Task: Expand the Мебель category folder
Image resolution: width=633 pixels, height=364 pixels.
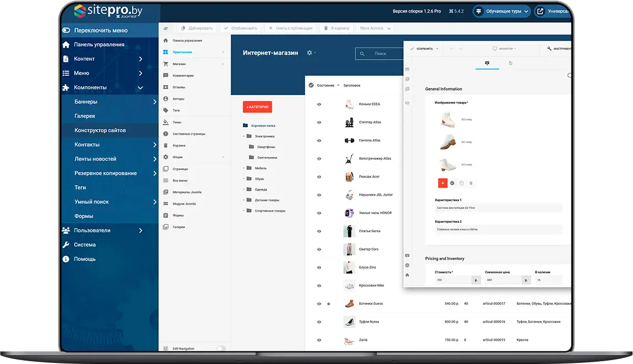Action: [244, 168]
